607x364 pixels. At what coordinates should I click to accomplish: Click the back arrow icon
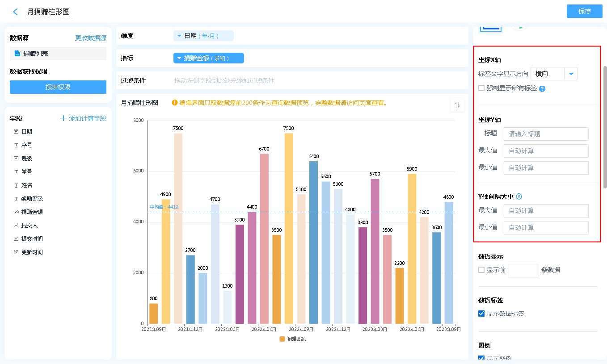(x=16, y=12)
